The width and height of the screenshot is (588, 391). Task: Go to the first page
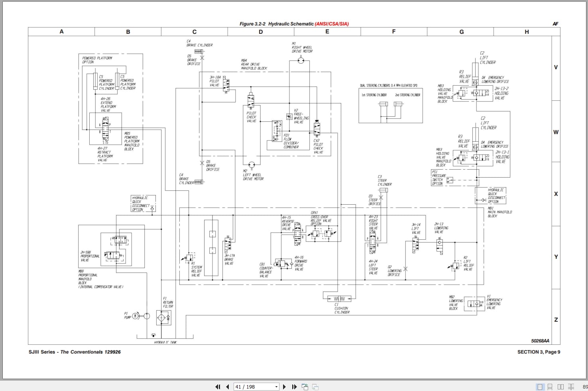tap(218, 387)
